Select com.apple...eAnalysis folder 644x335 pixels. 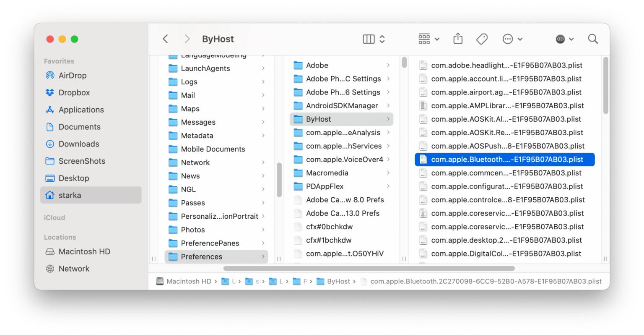click(x=342, y=133)
